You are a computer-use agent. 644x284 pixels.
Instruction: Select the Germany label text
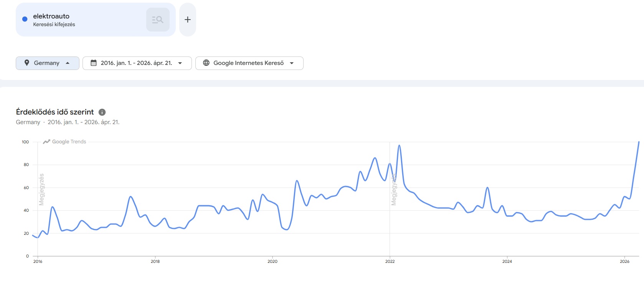click(x=46, y=63)
